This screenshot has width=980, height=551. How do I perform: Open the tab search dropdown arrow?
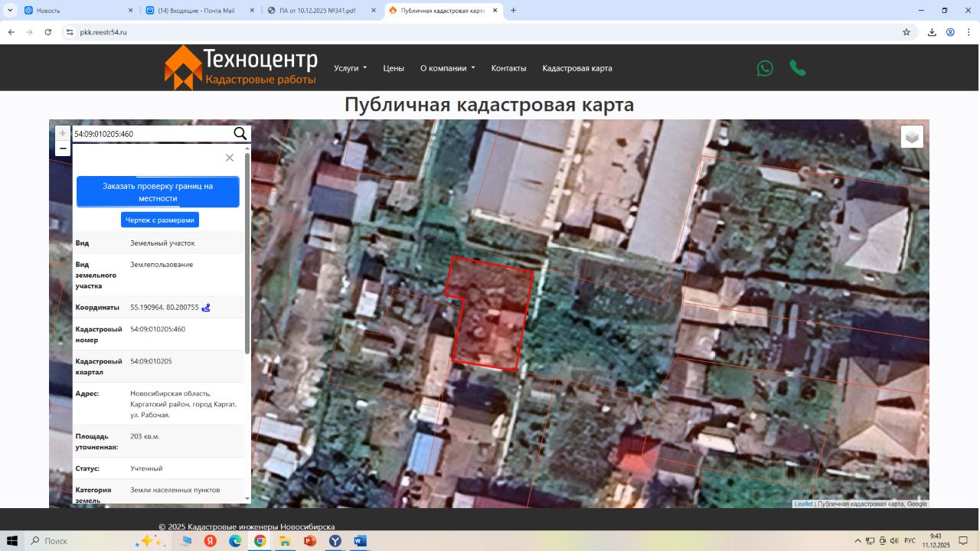[x=10, y=11]
